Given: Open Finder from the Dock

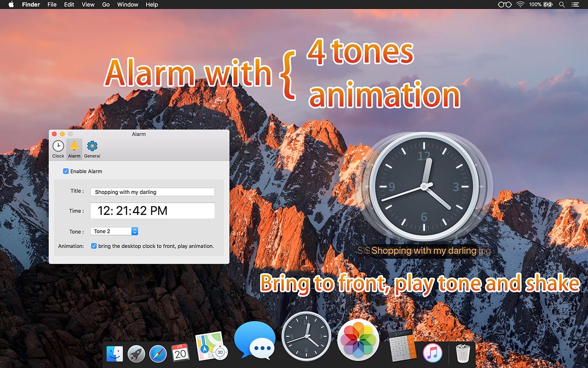Looking at the screenshot, I should [x=114, y=354].
